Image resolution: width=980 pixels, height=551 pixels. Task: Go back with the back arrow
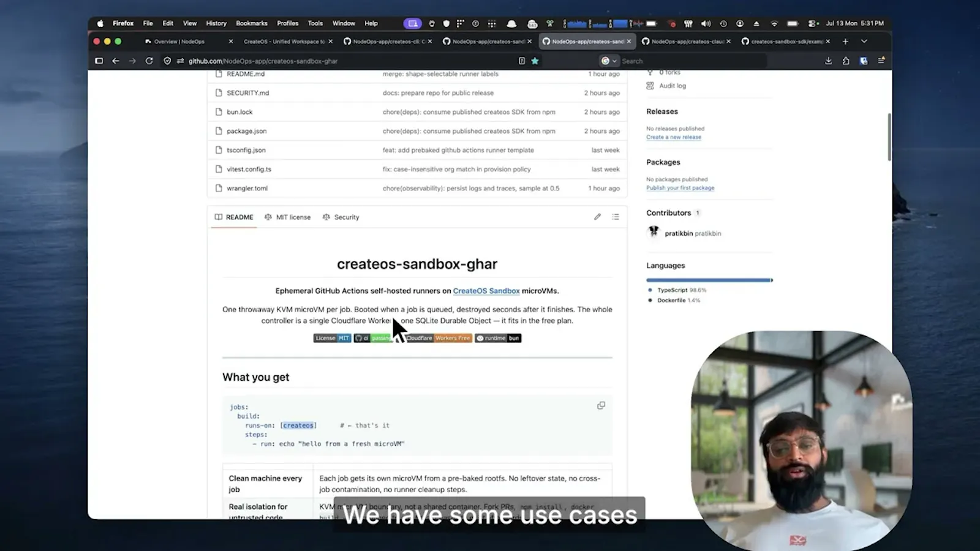tap(116, 61)
